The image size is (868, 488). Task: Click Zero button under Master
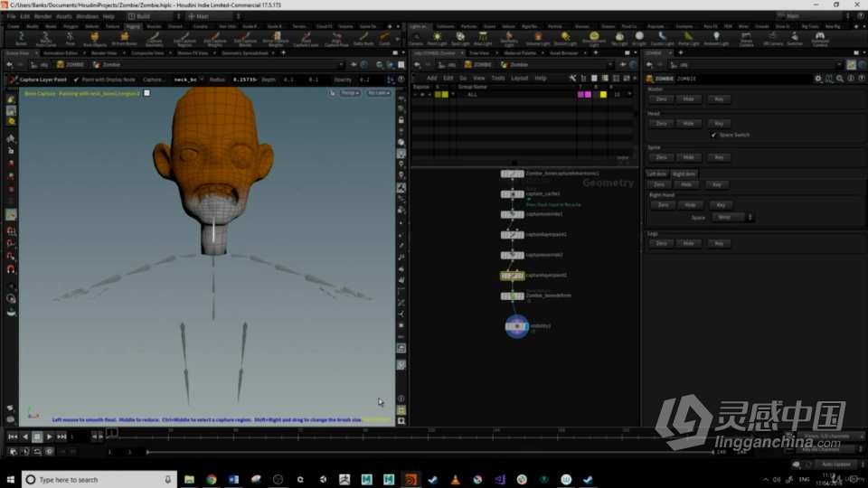pos(662,99)
